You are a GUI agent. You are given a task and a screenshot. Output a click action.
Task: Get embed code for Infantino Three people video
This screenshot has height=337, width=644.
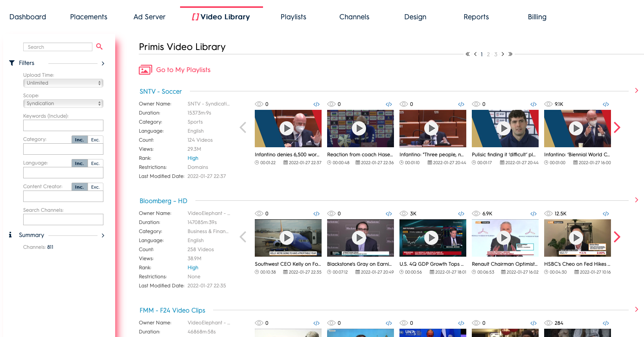point(461,104)
